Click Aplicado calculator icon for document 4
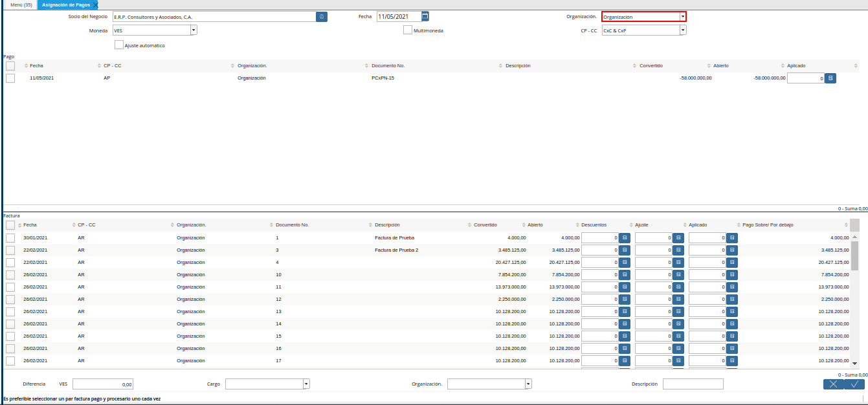The height and width of the screenshot is (405, 868). tap(732, 263)
